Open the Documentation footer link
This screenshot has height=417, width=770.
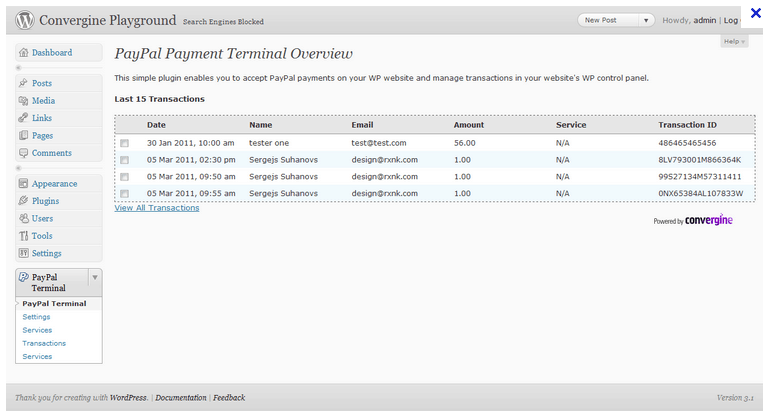(181, 398)
